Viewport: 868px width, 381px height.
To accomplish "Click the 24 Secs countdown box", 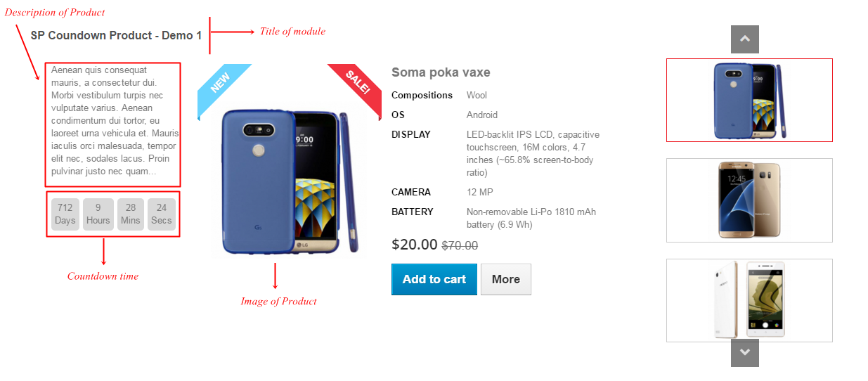I will click(x=162, y=214).
